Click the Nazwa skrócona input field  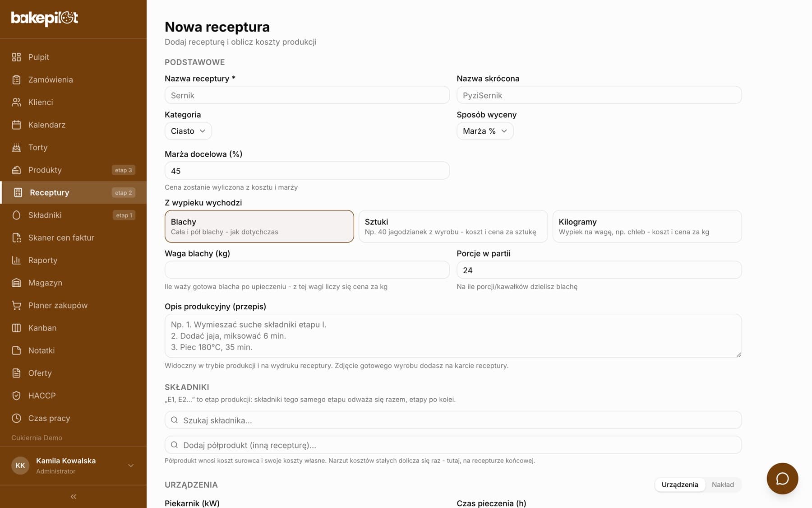pyautogui.click(x=599, y=95)
